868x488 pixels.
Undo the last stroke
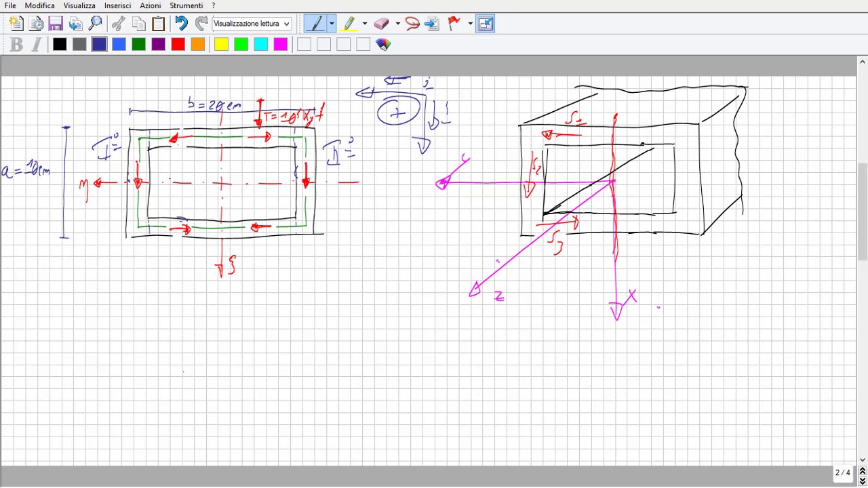181,24
